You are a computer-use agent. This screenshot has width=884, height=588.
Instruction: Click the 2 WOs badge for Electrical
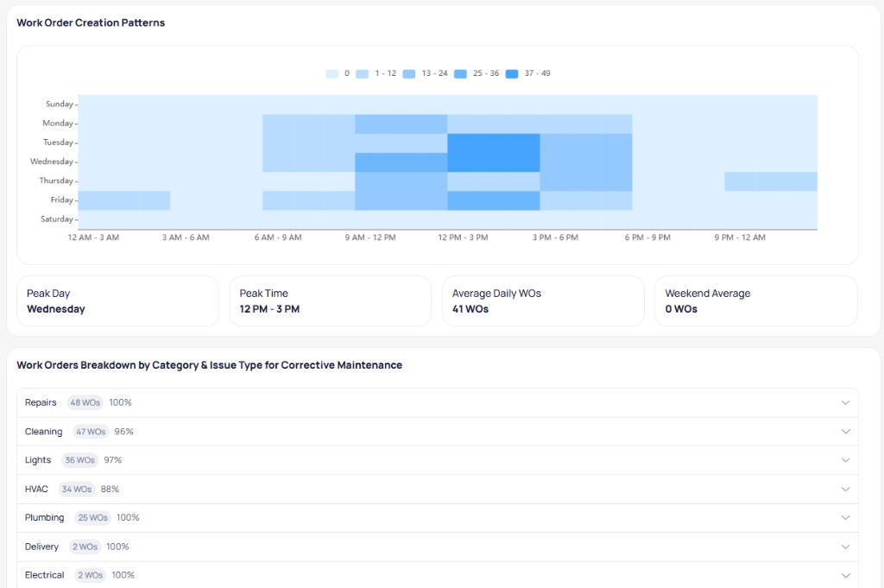coord(90,575)
